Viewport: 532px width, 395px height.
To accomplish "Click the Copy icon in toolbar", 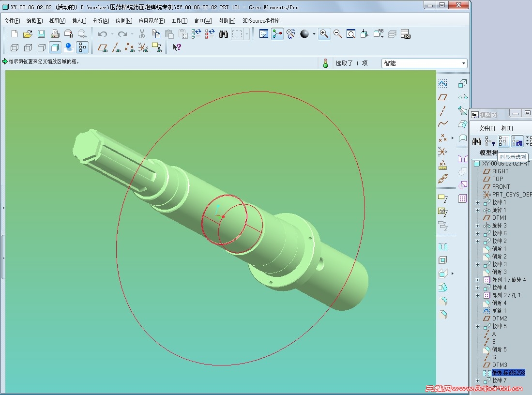I will [156, 34].
